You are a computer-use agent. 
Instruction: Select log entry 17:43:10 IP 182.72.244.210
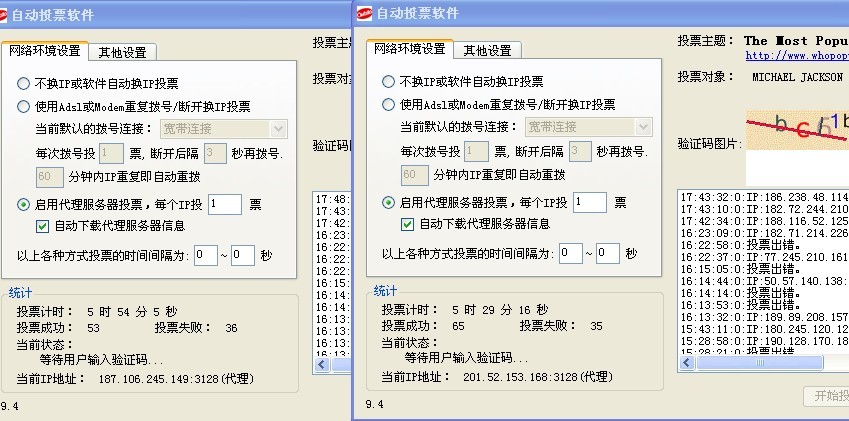pos(764,209)
